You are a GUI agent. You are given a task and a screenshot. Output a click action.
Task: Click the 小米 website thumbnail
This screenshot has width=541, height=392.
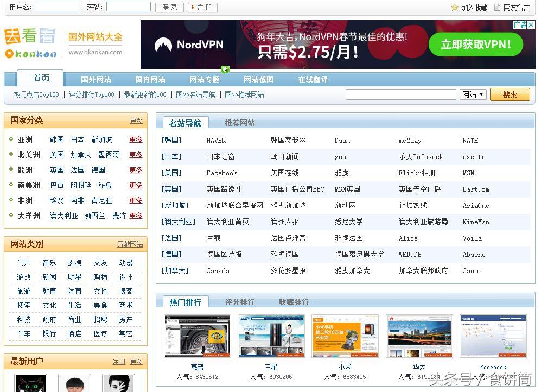click(x=345, y=335)
